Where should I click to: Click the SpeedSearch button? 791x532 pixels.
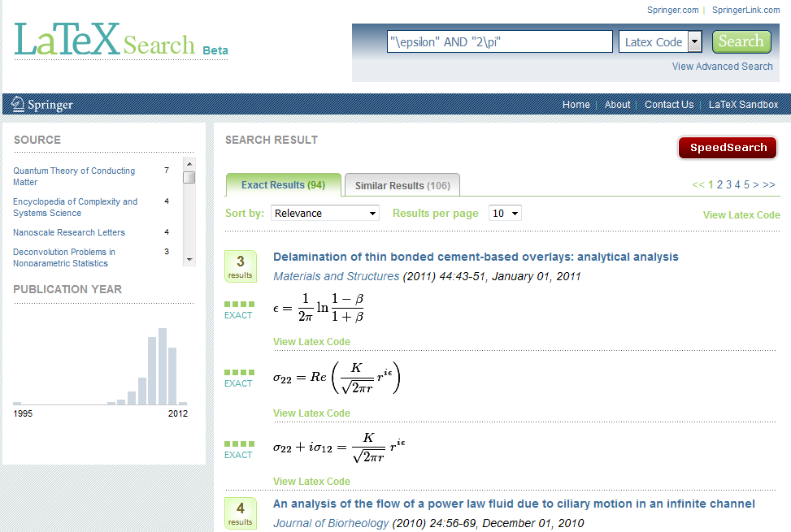(728, 148)
